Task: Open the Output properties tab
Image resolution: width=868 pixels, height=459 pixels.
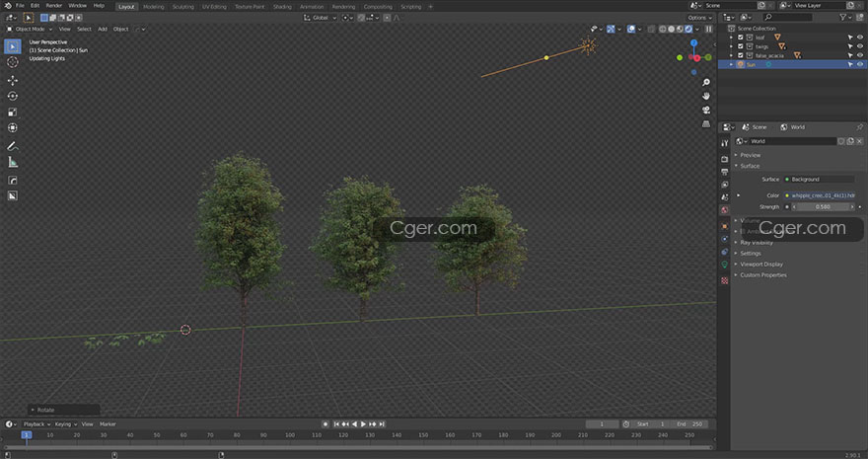Action: coord(725,172)
